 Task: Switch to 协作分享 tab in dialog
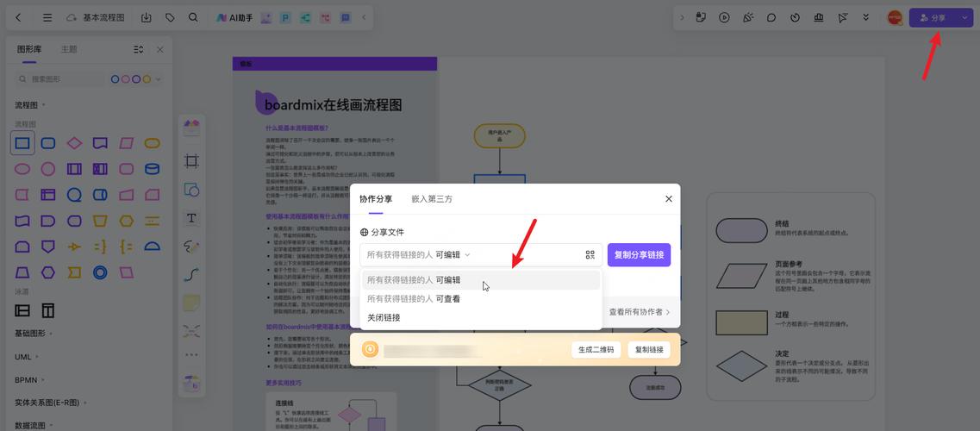tap(376, 199)
